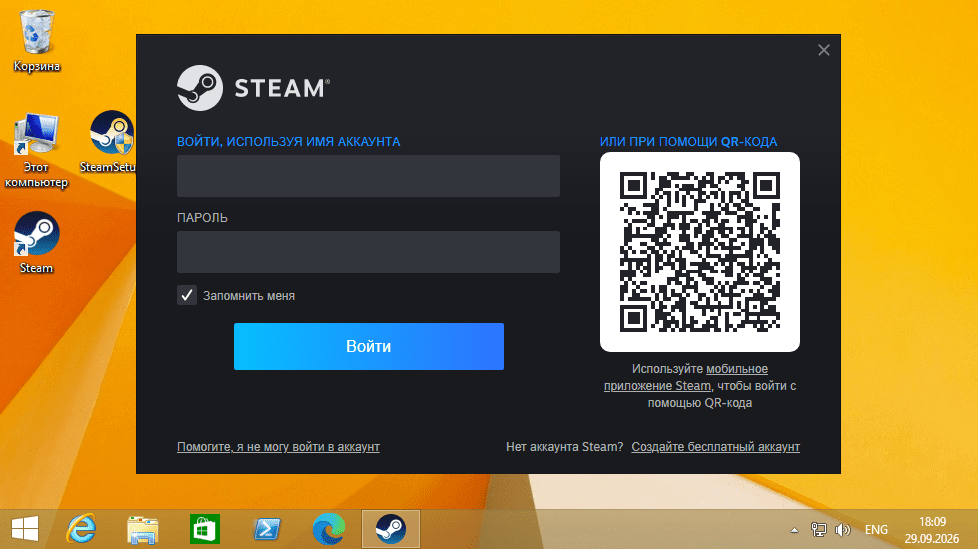Click the QR code image
The height and width of the screenshot is (549, 978).
pos(700,252)
